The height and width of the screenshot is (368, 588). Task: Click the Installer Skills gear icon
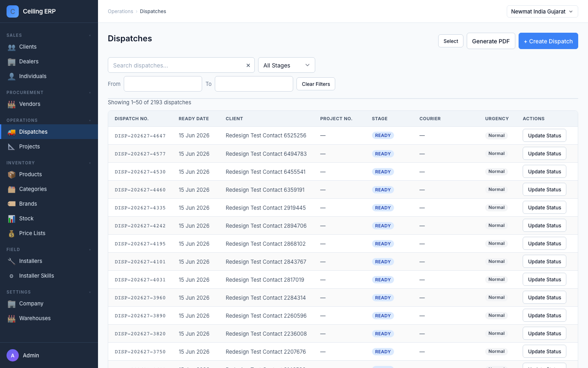(11, 276)
